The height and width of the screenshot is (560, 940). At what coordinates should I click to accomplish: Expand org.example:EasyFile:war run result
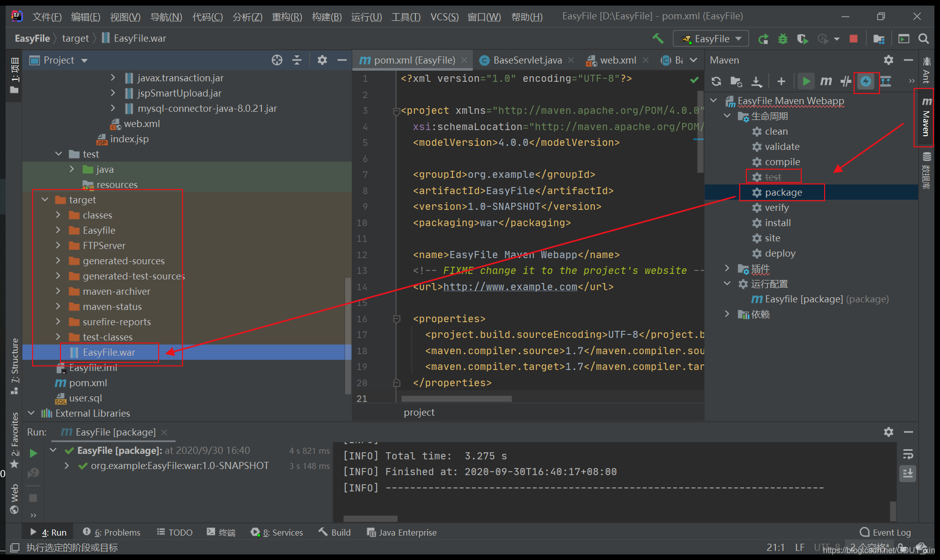[x=67, y=465]
